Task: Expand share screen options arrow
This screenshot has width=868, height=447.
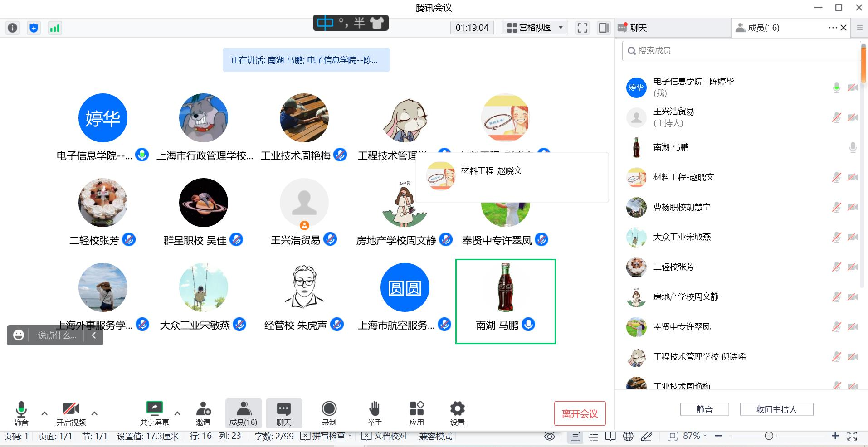Action: (x=177, y=413)
